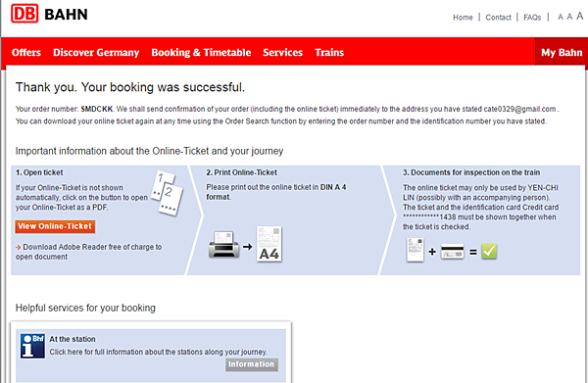Click the 'At the station' heading
The height and width of the screenshot is (383, 588).
click(x=73, y=339)
